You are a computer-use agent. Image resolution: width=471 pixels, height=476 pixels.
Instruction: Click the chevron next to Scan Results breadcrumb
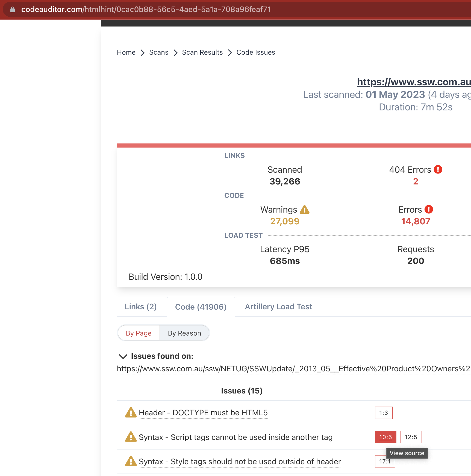(x=229, y=53)
